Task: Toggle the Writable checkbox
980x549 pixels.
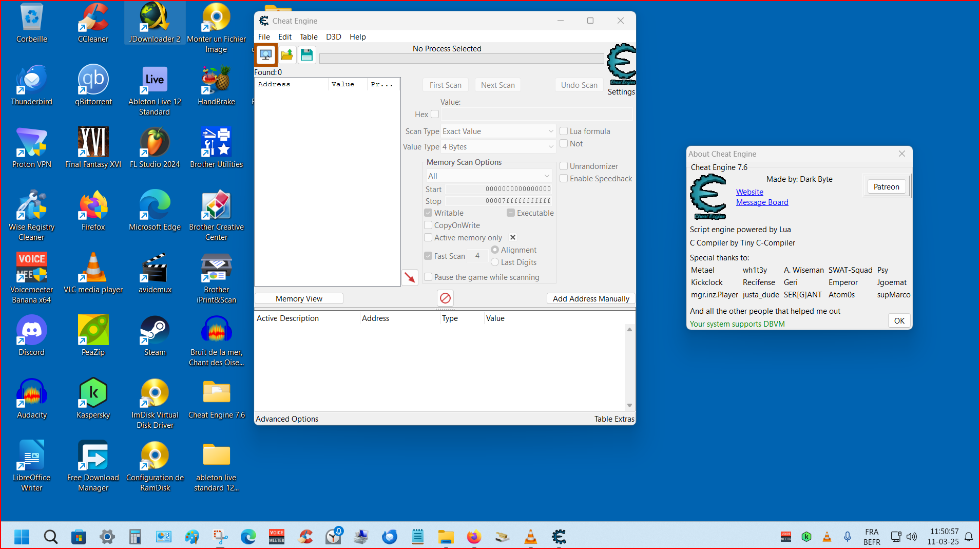Action: pos(428,213)
